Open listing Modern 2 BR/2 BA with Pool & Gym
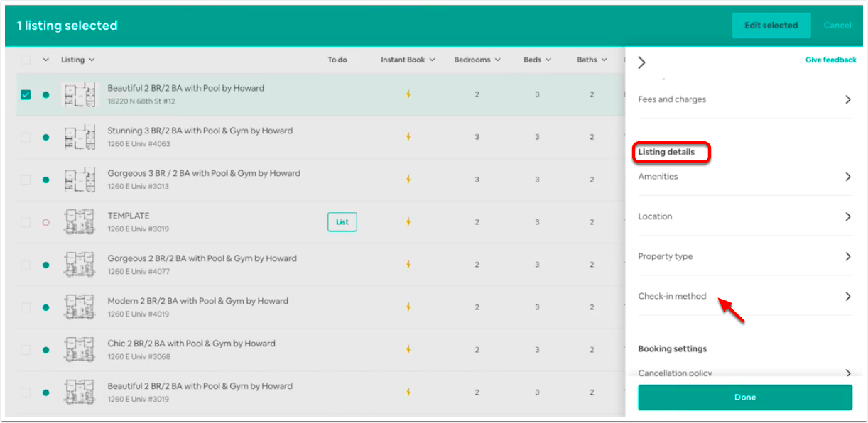868x423 pixels. point(197,301)
